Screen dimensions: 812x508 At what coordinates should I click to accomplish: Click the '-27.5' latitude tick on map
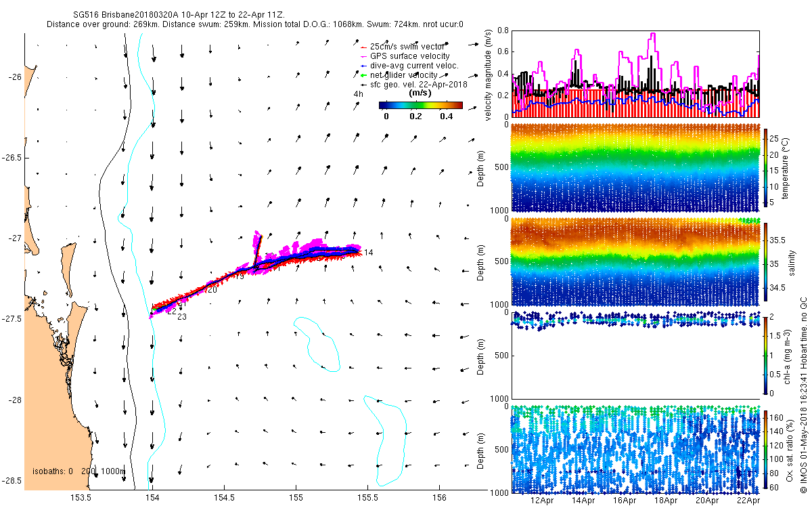pos(12,319)
